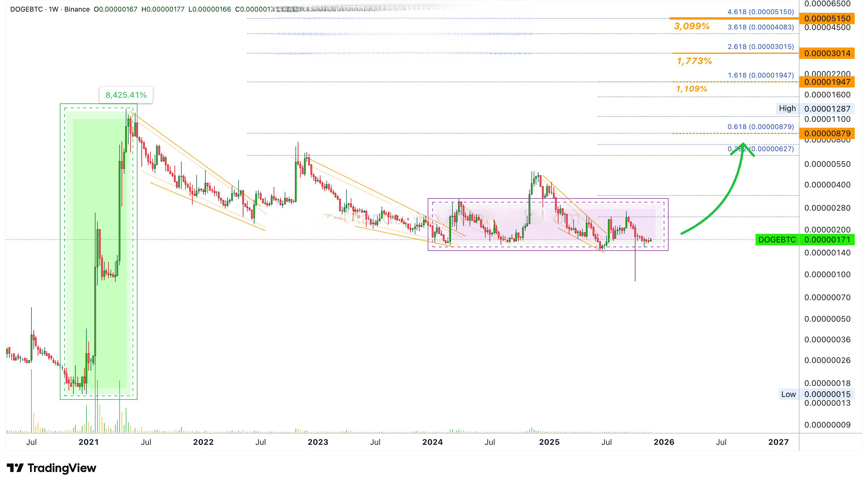Click the 0.00000879 orange price label
Image resolution: width=868 pixels, height=485 pixels.
[x=827, y=133]
